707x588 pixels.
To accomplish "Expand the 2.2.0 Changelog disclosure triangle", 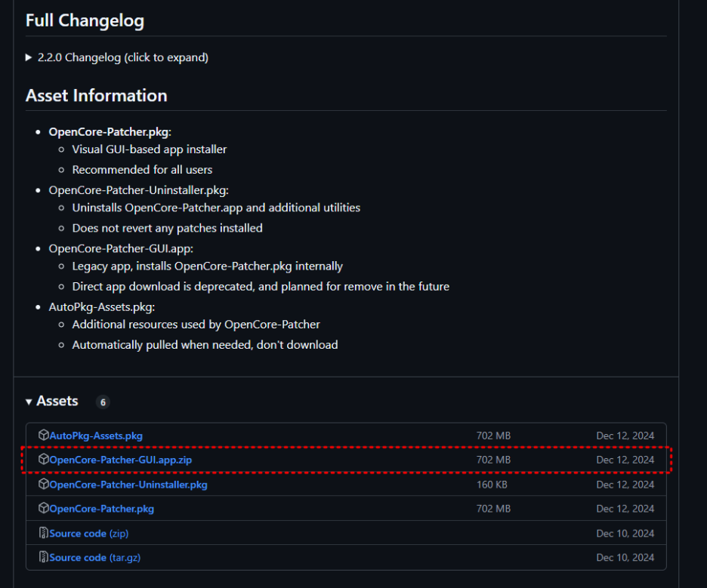I will [29, 57].
